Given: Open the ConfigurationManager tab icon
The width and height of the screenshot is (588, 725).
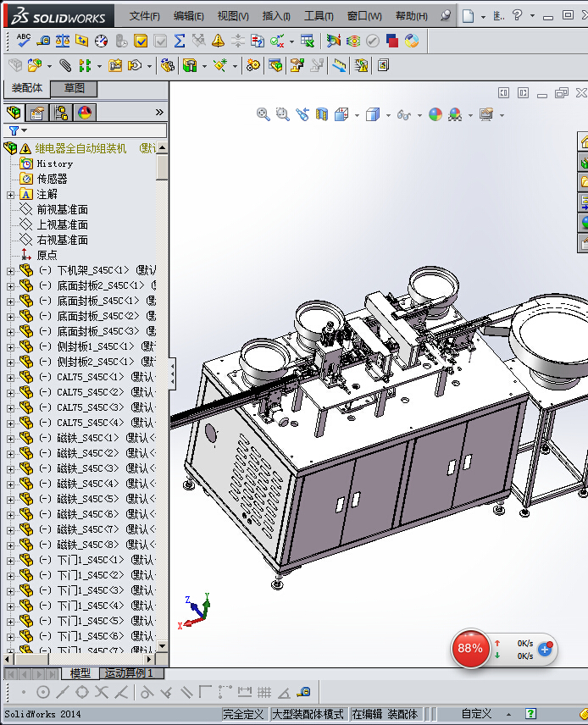Looking at the screenshot, I should point(61,113).
